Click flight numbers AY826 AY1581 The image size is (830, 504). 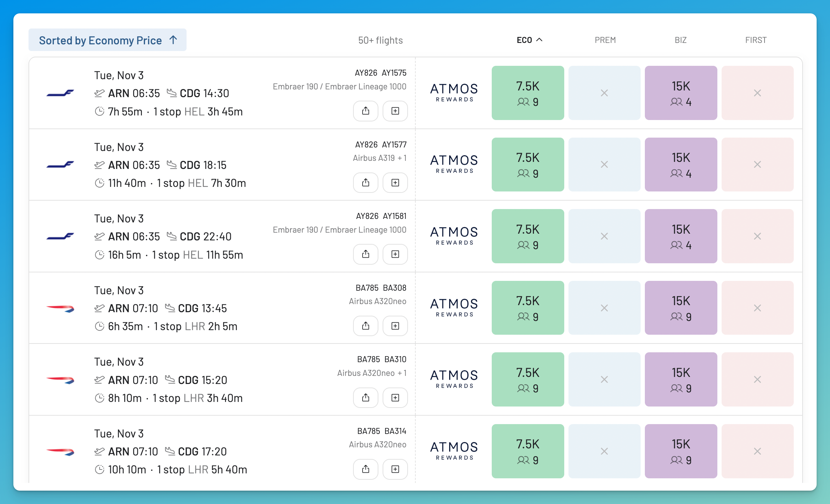pyautogui.click(x=381, y=216)
